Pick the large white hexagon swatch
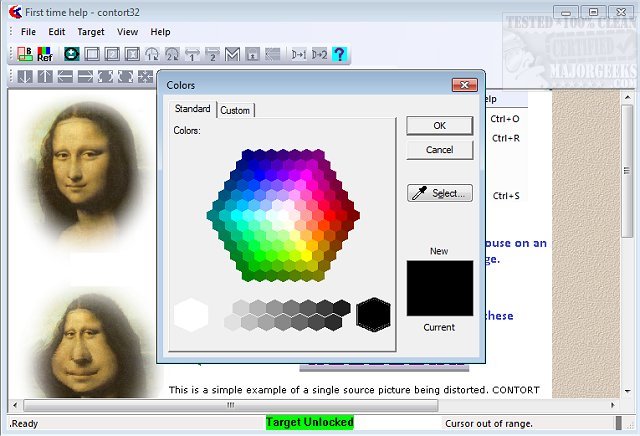Viewport: 640px width, 436px height. tap(191, 315)
